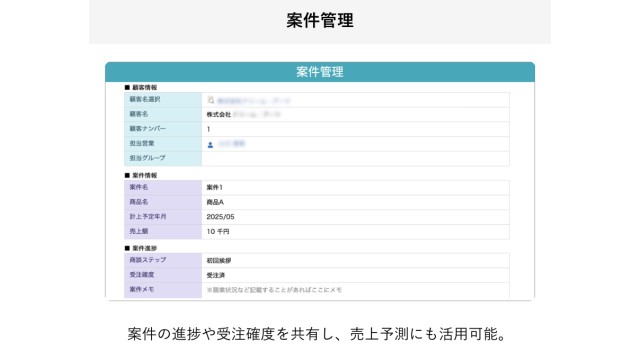Select the 顧客名 label cell
640x360 pixels.
[163, 114]
